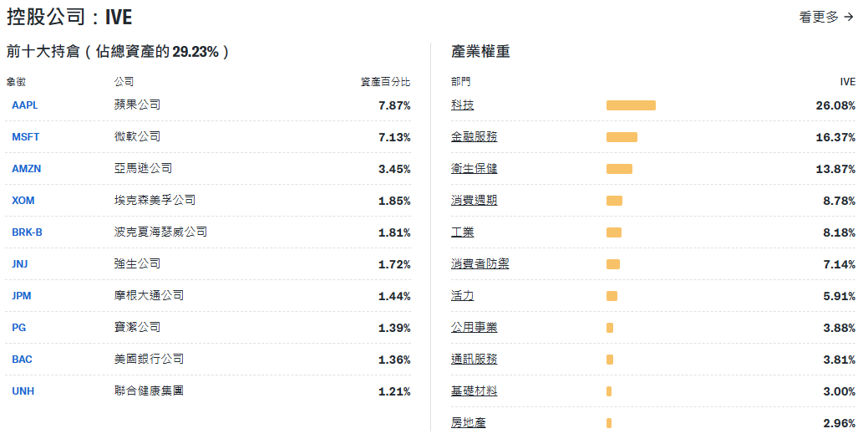Select the AMZN ticker symbol
The image size is (868, 439).
(27, 169)
